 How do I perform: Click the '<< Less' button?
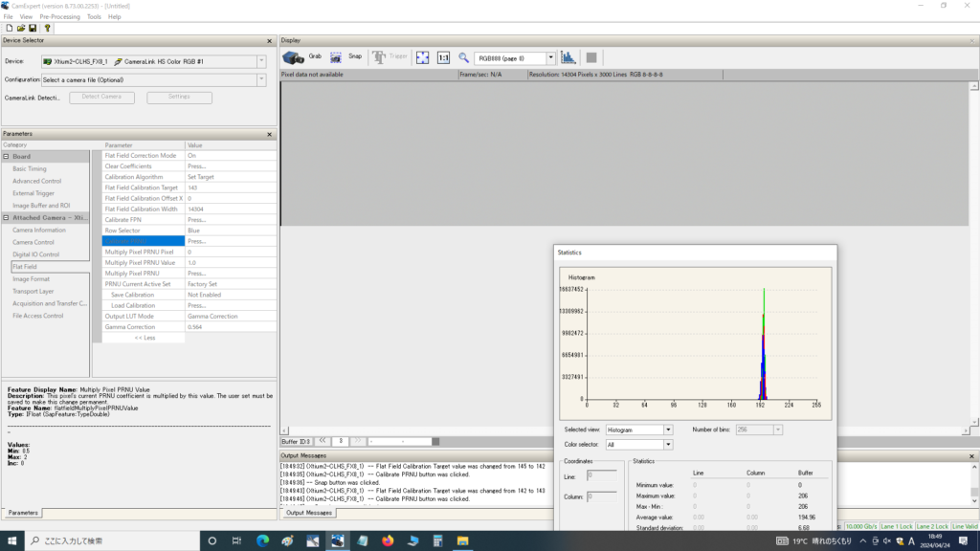[x=145, y=338]
